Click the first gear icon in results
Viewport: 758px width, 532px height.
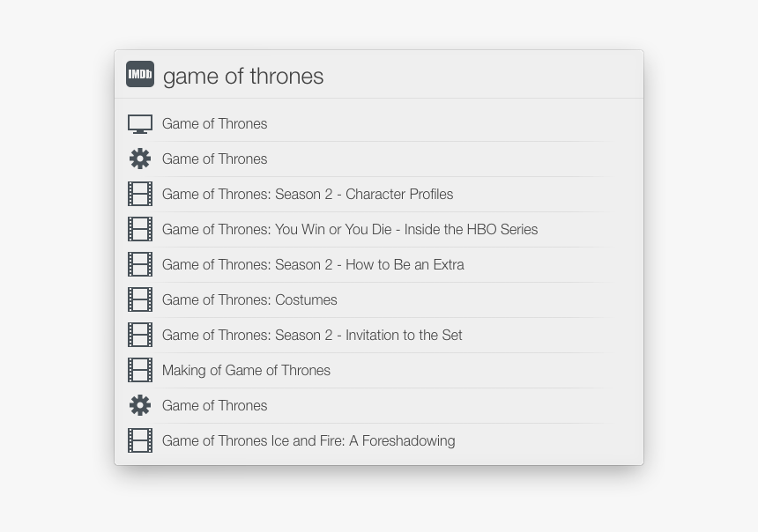pyautogui.click(x=140, y=159)
